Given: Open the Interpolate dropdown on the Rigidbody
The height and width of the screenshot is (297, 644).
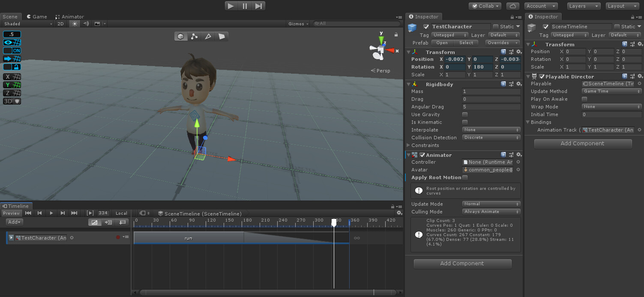Looking at the screenshot, I should pos(491,130).
